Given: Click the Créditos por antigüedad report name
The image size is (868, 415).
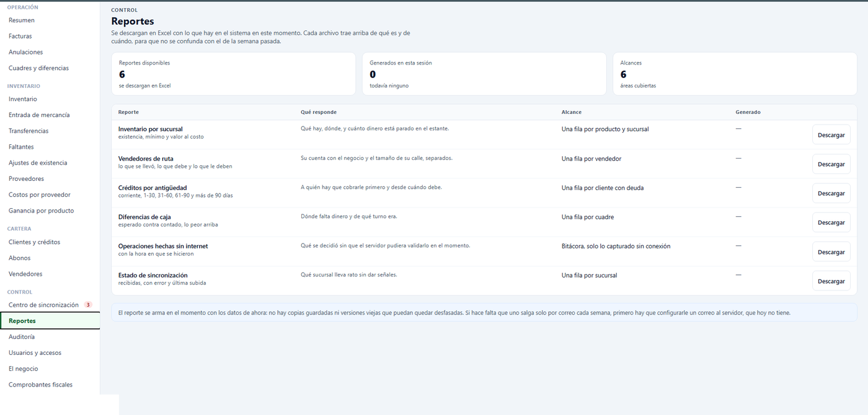Looking at the screenshot, I should pyautogui.click(x=153, y=188).
